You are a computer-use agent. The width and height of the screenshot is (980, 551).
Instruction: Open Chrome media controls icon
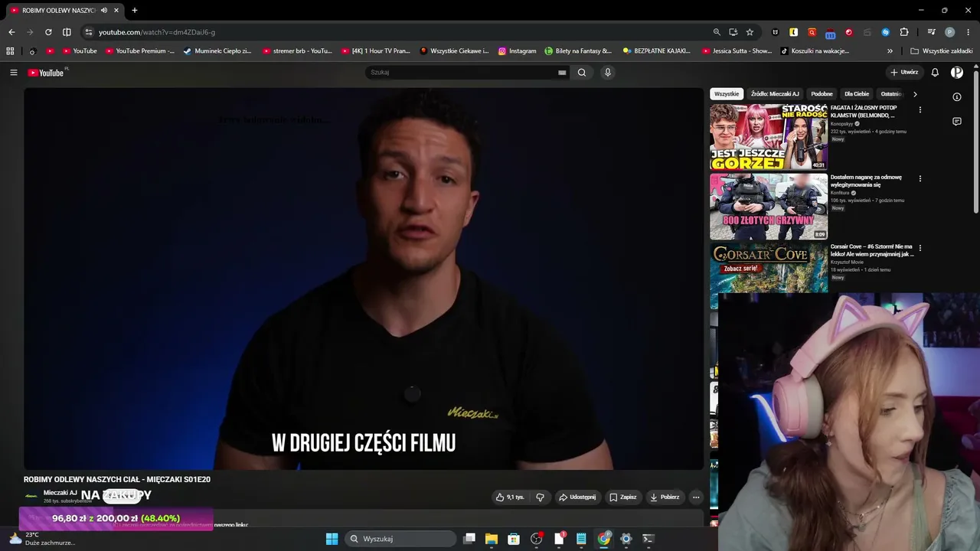[932, 32]
